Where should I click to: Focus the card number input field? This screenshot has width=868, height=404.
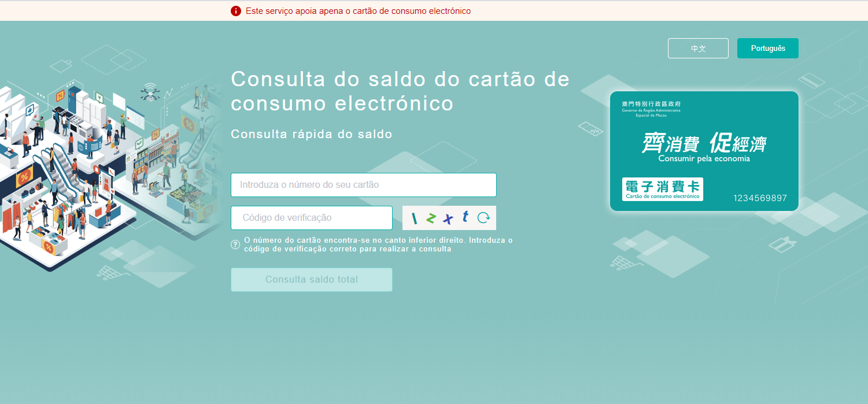pos(363,185)
